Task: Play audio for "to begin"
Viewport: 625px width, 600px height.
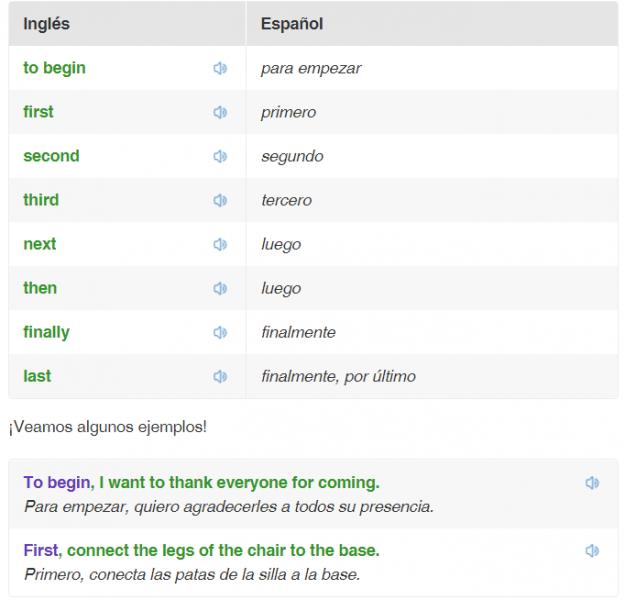Action: (220, 69)
